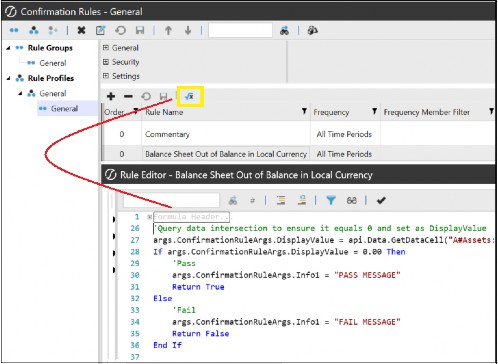Click the Create Group two-dot toolbar icon
498x364 pixels.
pyautogui.click(x=14, y=31)
